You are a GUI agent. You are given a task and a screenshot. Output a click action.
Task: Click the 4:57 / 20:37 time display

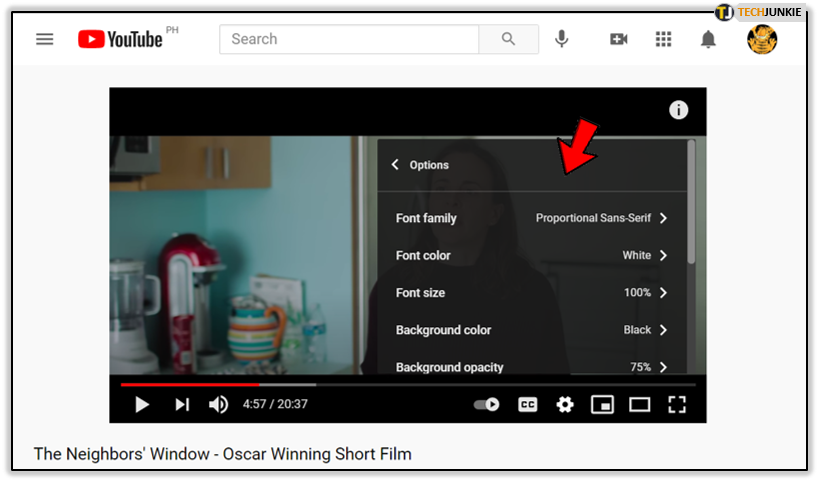(x=275, y=404)
